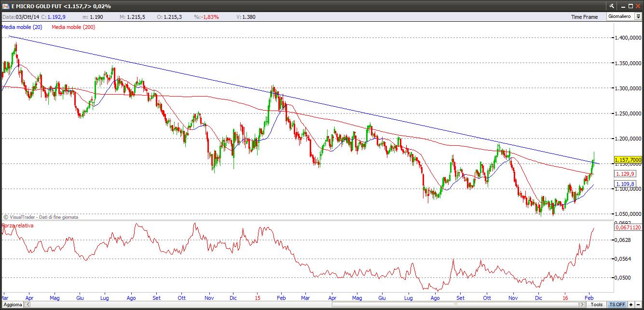Screen dimensions: 644x310
Task: Select the Giornaliero time frame field
Action: [619, 16]
